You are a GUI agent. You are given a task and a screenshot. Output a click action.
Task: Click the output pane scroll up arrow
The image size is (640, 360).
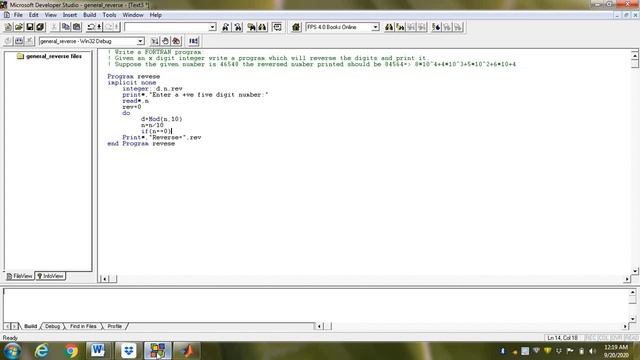[632, 292]
